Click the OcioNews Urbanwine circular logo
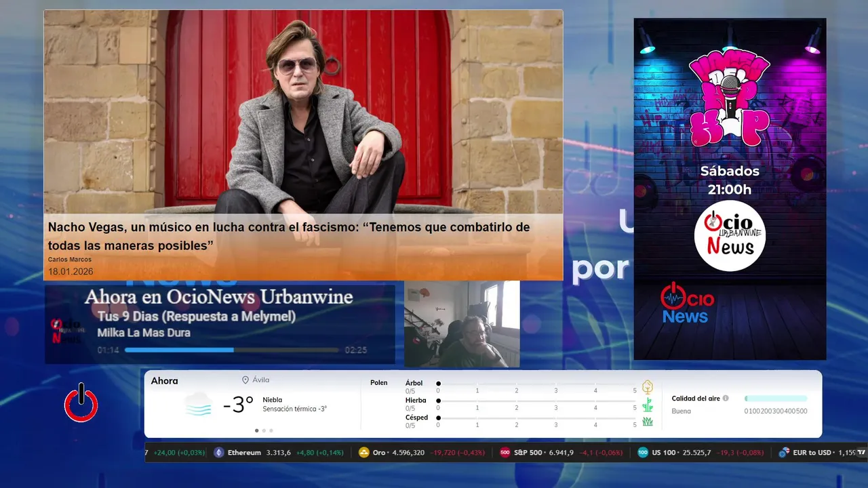868x488 pixels. click(x=730, y=236)
